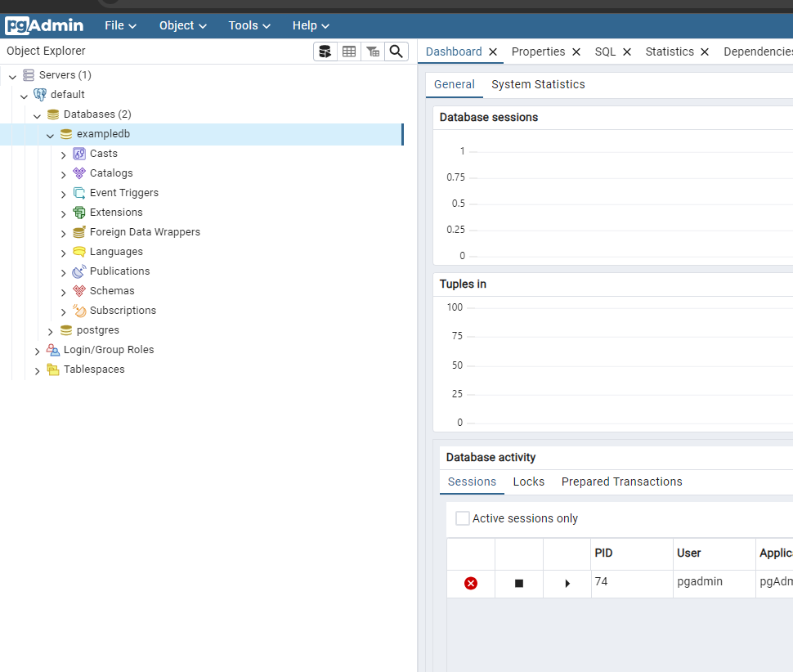Expand the Login/Group Roles node
This screenshot has width=793, height=672.
pyautogui.click(x=38, y=351)
